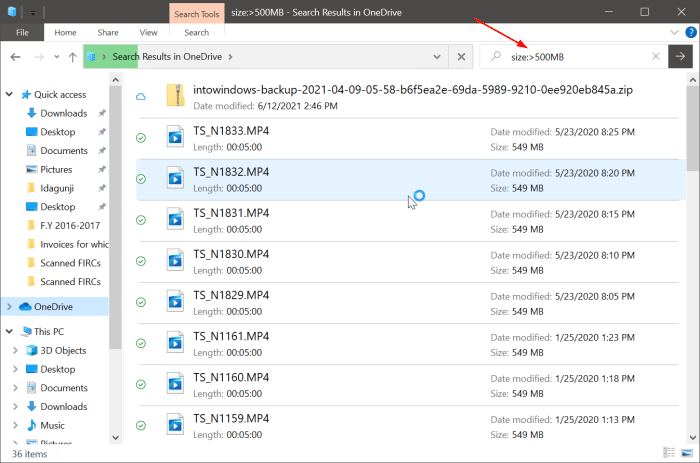This screenshot has width=700, height=463.
Task: Open pinned Downloads under Quick access
Action: click(x=63, y=113)
